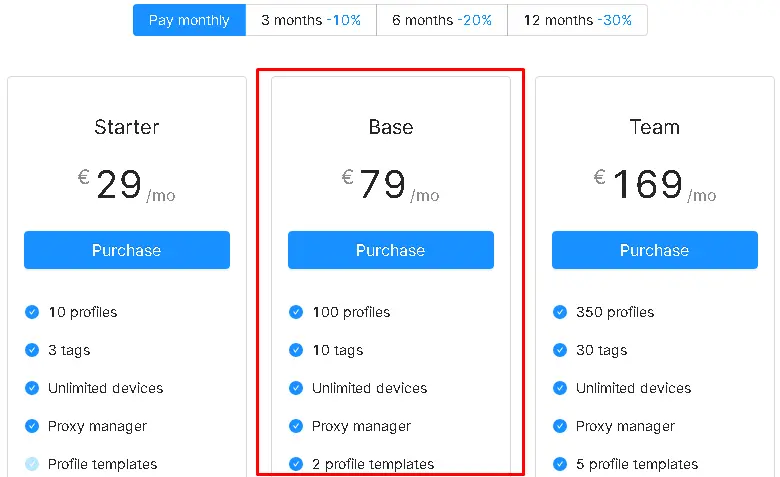Screen dimensions: 780x477
Task: Click checkmark icon beside 10 profiles
Action: click(32, 312)
